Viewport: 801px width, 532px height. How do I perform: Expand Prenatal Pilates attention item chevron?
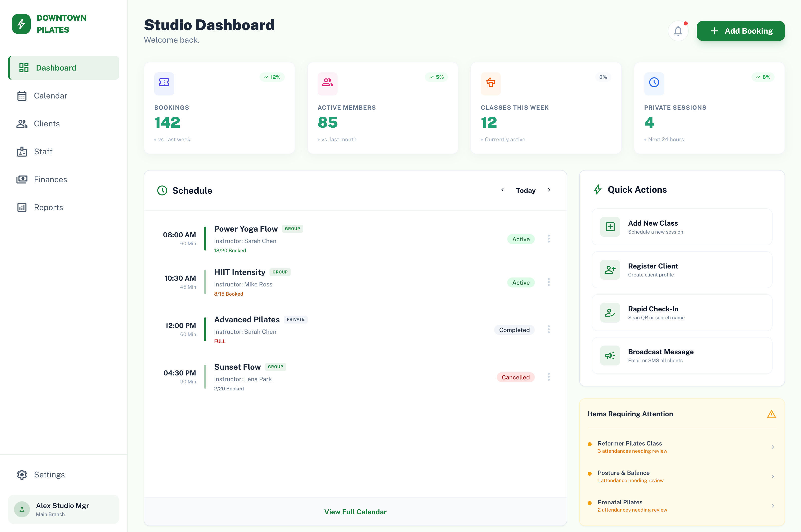(773, 506)
